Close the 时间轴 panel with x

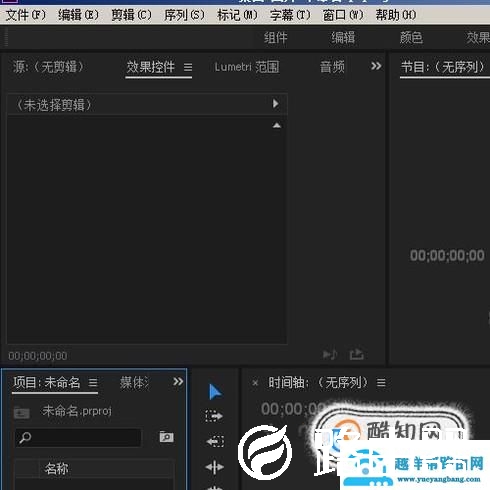pos(255,383)
